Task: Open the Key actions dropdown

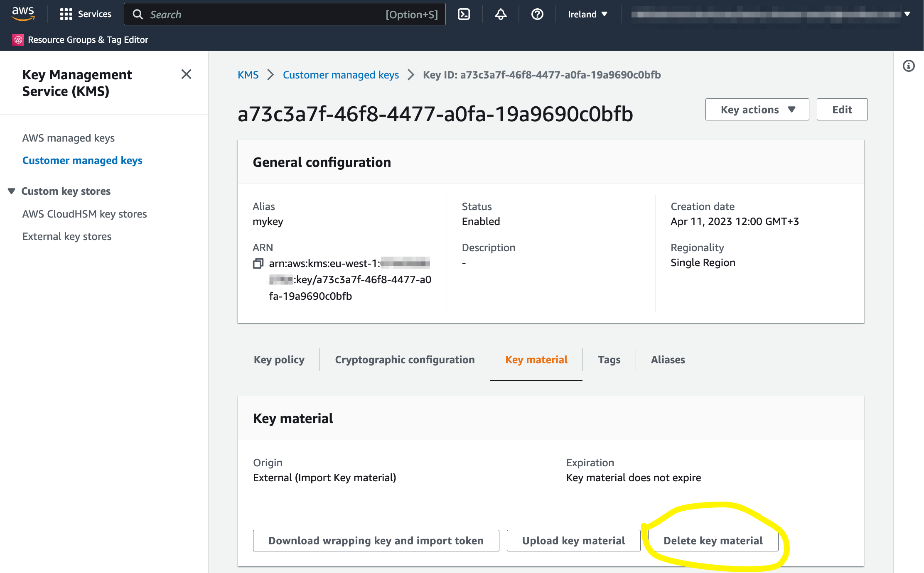Action: (x=757, y=110)
